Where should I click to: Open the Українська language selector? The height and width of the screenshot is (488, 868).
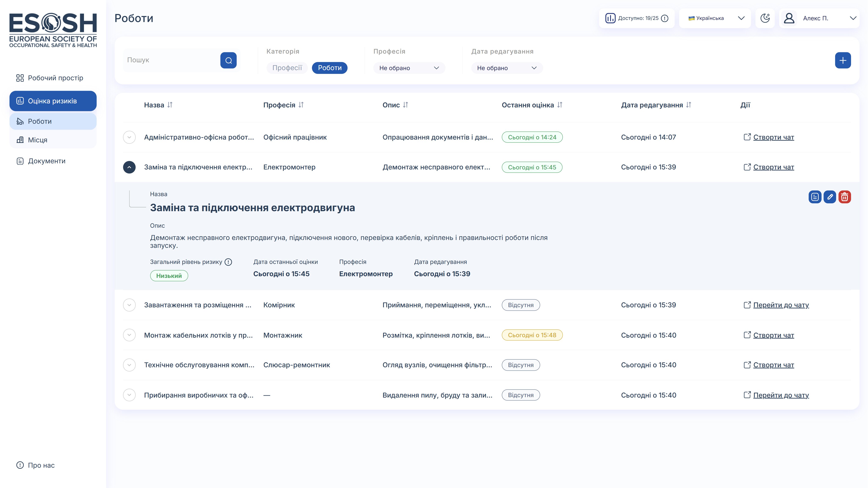click(x=714, y=18)
